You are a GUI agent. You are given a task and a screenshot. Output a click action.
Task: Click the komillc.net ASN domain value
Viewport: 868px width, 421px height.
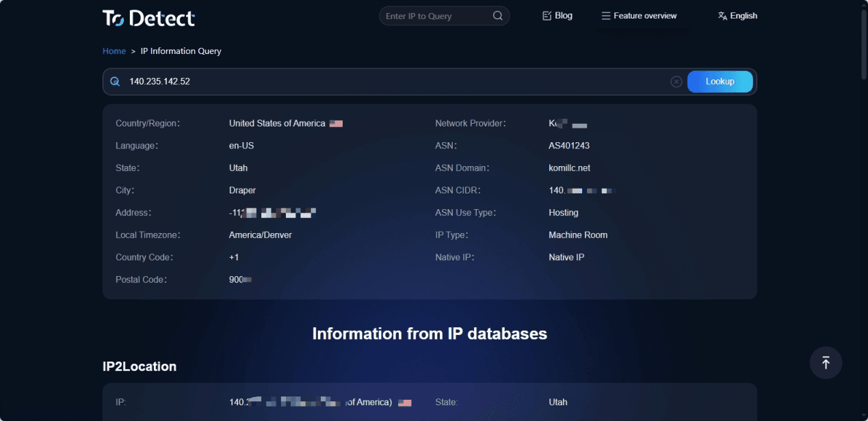click(x=569, y=168)
